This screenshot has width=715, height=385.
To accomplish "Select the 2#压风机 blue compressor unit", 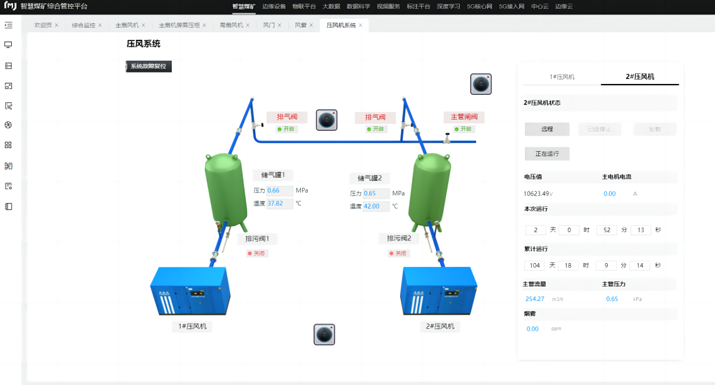I will pos(439,291).
